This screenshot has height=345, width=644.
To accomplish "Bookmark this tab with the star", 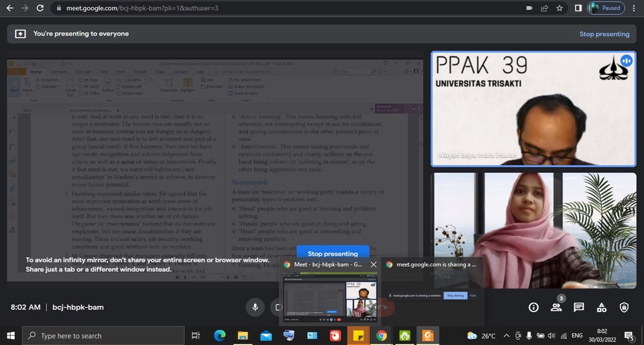I will 559,8.
